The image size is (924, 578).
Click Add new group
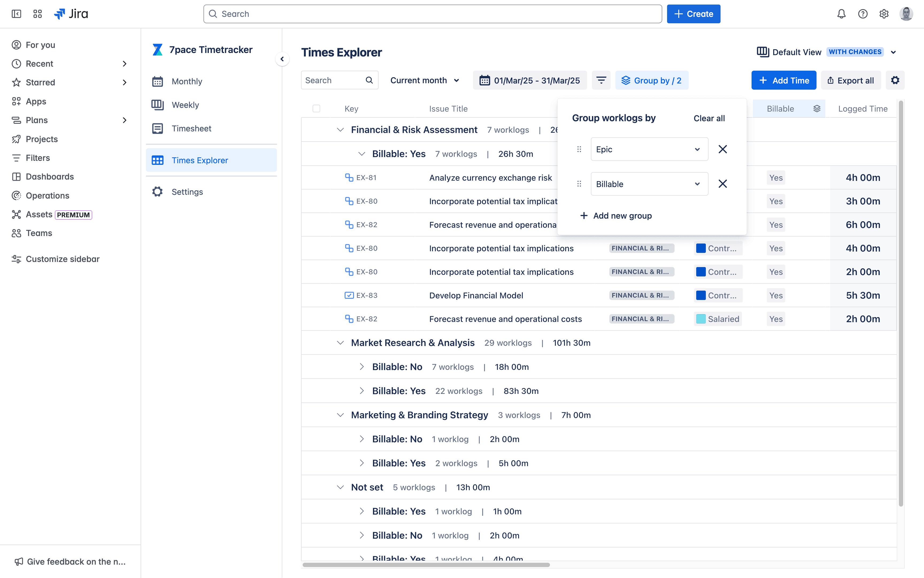click(616, 216)
